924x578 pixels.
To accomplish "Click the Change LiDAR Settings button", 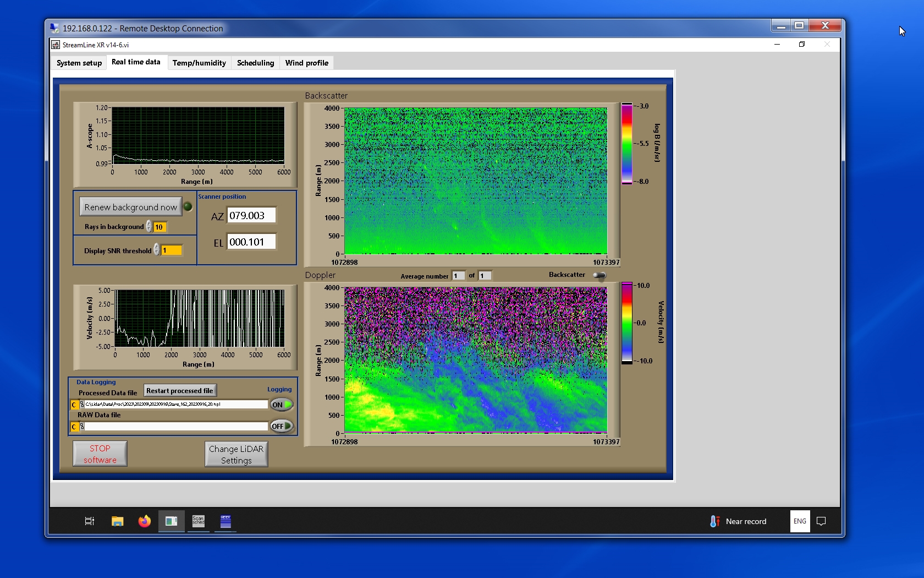I will (x=236, y=455).
